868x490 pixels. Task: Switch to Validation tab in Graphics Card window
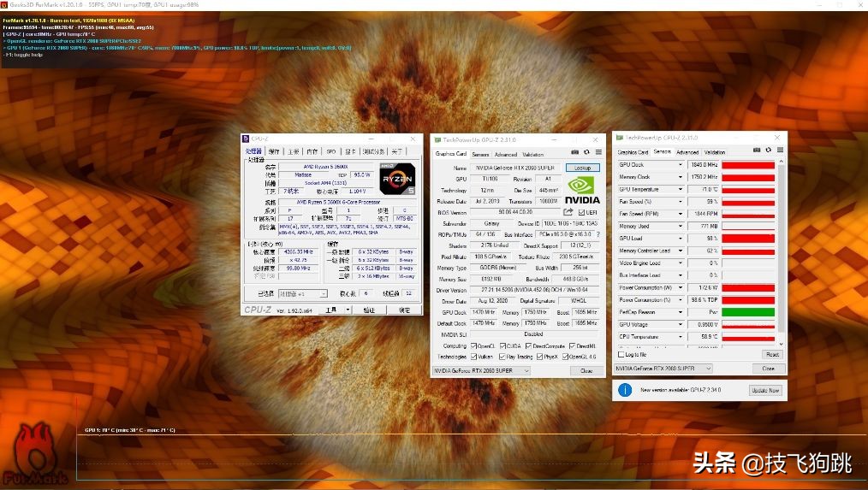click(x=533, y=154)
